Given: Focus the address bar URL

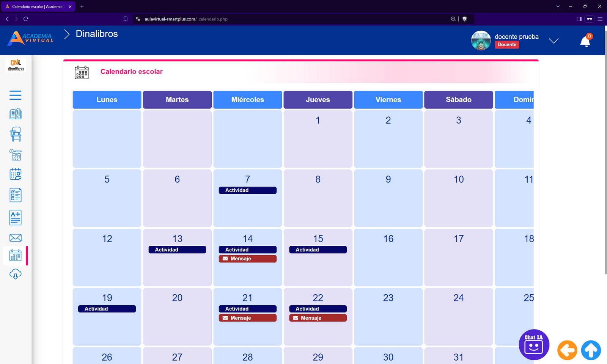Looking at the screenshot, I should pyautogui.click(x=186, y=19).
